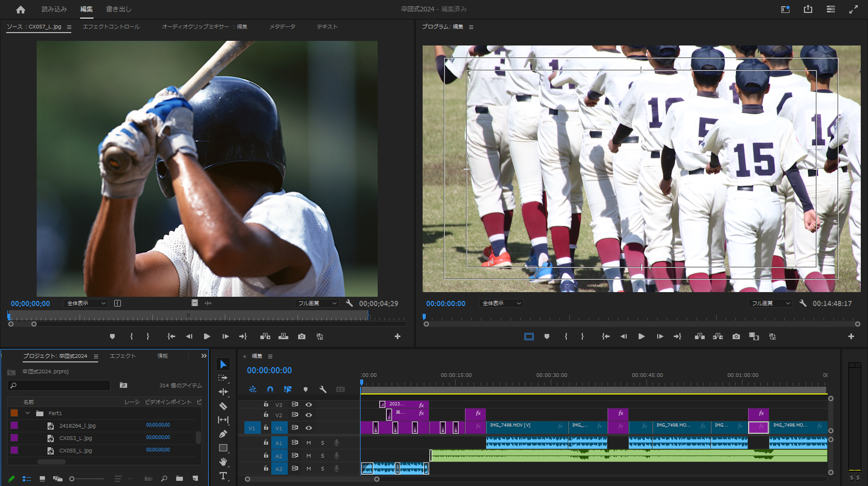
Task: Select the Rectangle tool
Action: (x=223, y=448)
